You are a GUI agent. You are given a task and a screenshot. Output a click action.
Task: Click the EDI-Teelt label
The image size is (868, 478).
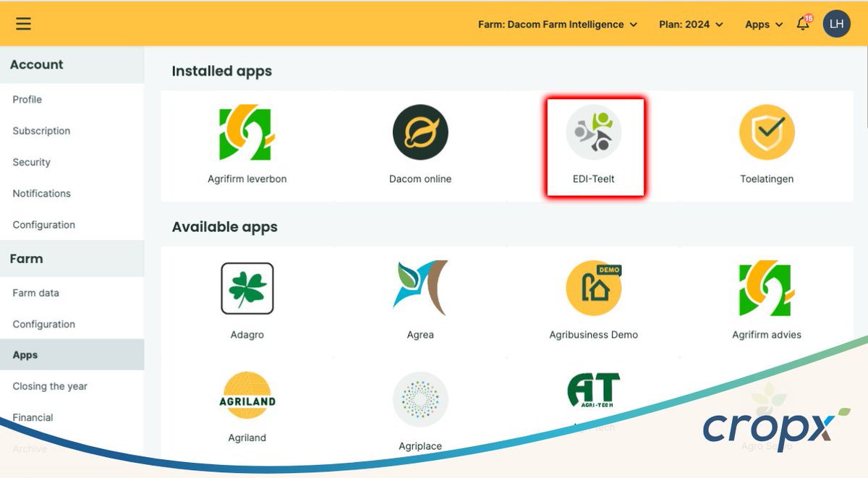click(594, 179)
